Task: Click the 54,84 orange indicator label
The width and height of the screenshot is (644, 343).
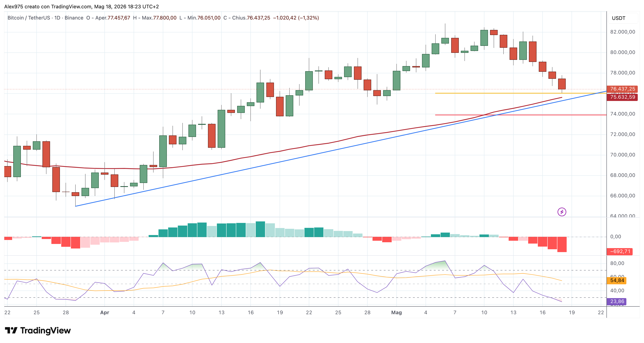Action: (617, 280)
